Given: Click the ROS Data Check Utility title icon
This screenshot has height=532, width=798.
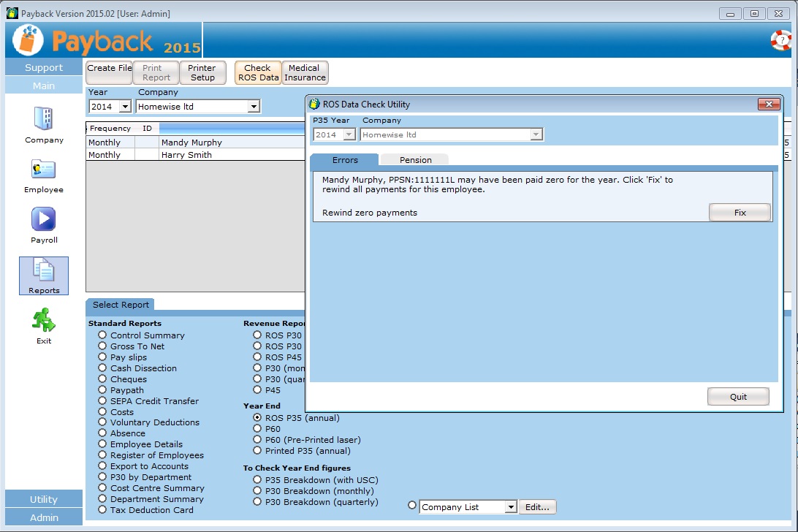Looking at the screenshot, I should coord(314,104).
